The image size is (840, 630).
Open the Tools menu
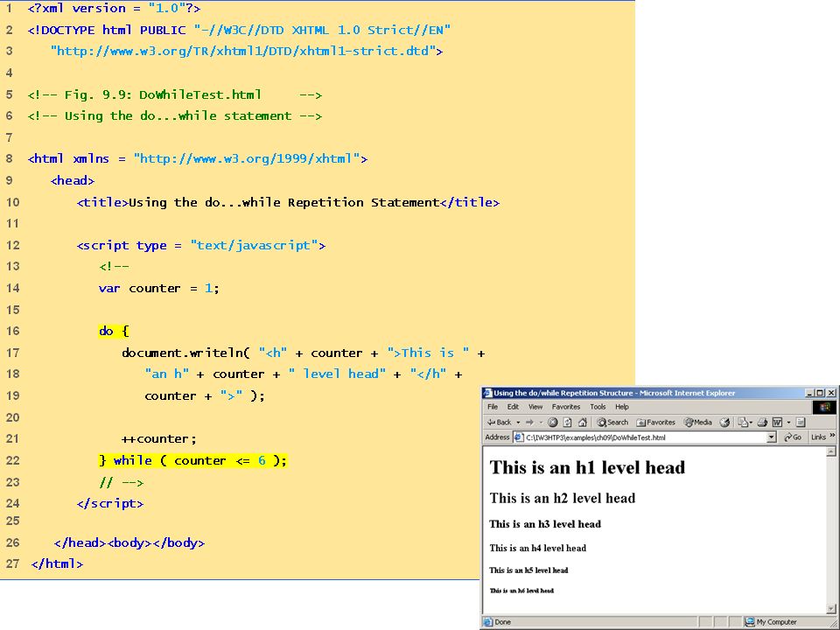coord(598,407)
